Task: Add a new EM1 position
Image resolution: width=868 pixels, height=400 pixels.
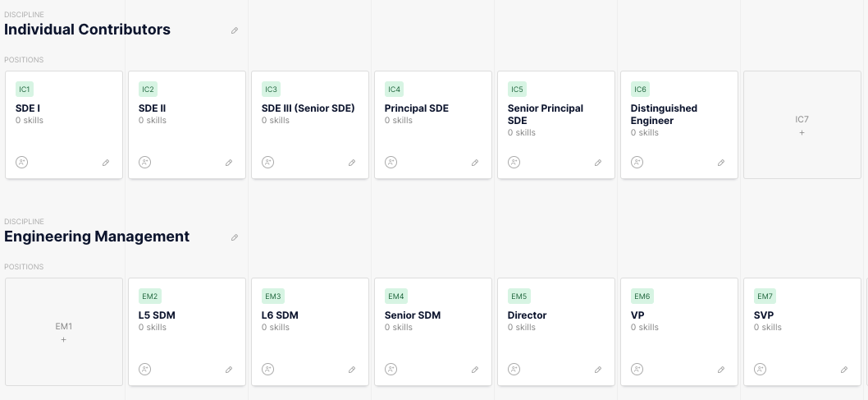Action: [63, 332]
